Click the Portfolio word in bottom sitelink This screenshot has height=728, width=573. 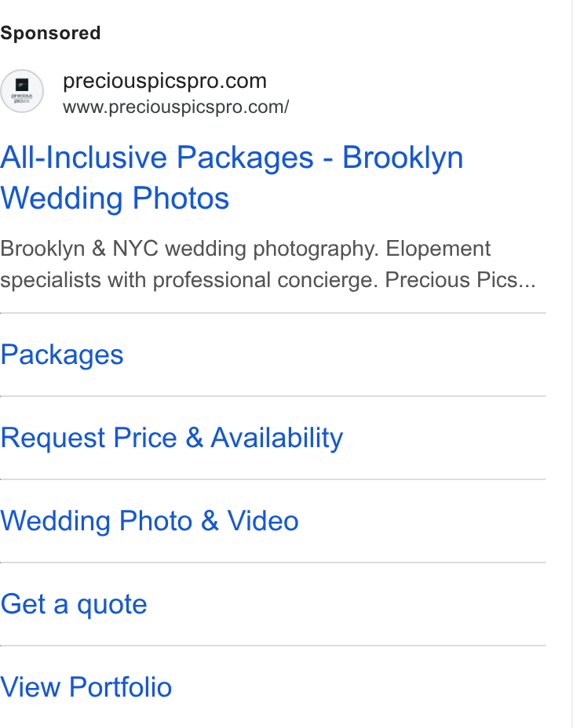coord(120,686)
